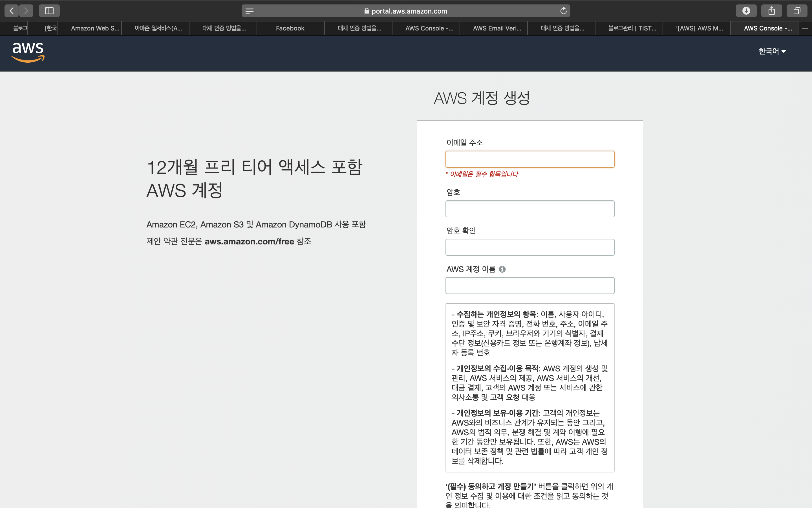Click the 암호 password field
Viewport: 812px width, 508px height.
(530, 209)
